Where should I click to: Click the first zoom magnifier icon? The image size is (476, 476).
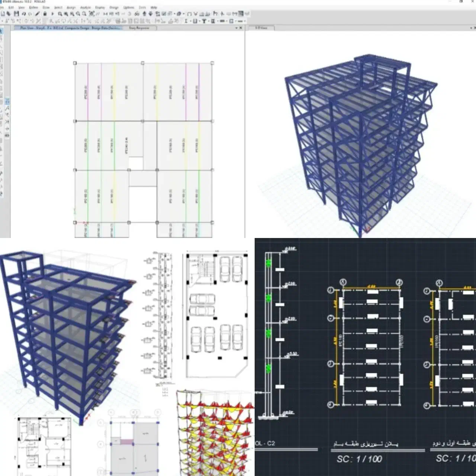point(60,14)
